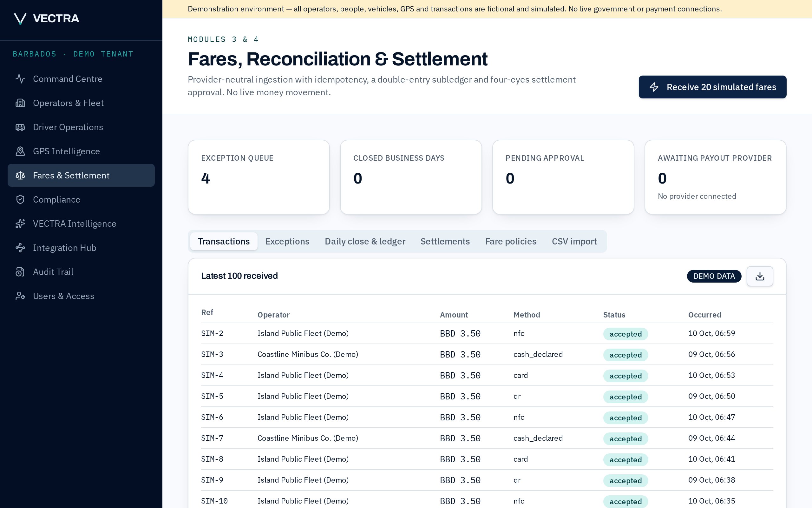Click the DEMO DATA badge

(x=714, y=276)
